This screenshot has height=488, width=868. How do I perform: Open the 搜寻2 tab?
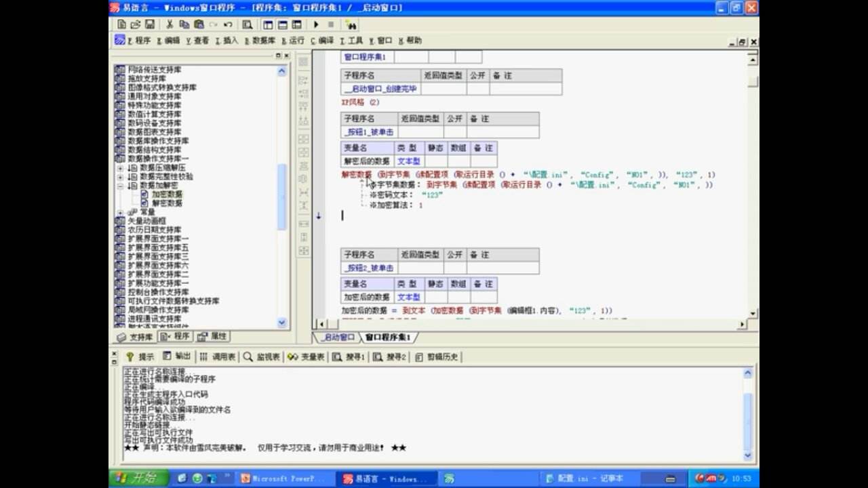389,357
